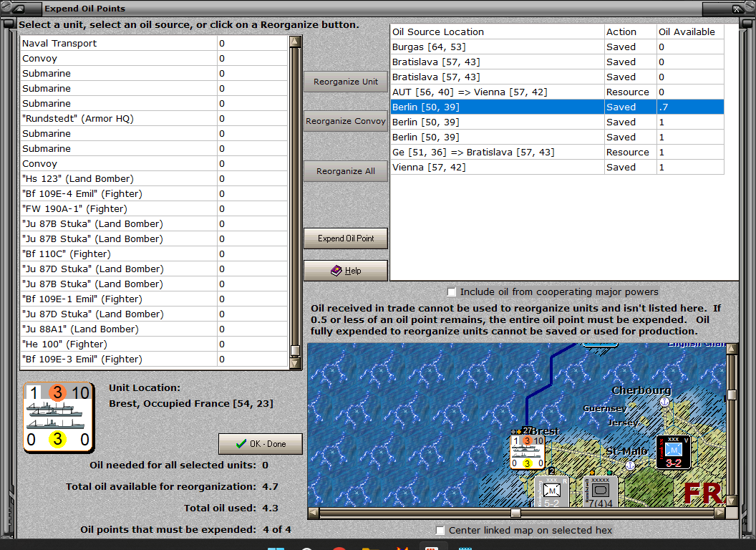Select the Naval Transport unit row
The image size is (756, 550).
coord(154,44)
